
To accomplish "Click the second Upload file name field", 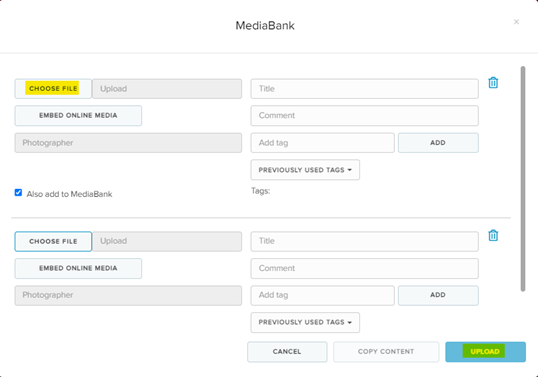I will [x=167, y=241].
